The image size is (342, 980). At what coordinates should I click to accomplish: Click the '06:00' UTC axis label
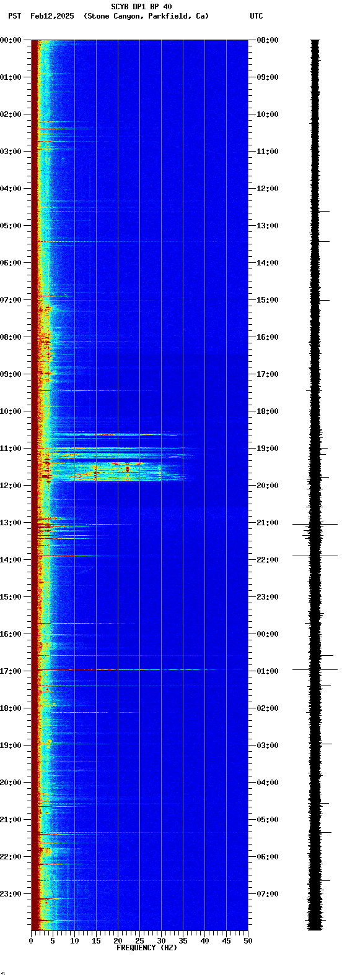(268, 857)
